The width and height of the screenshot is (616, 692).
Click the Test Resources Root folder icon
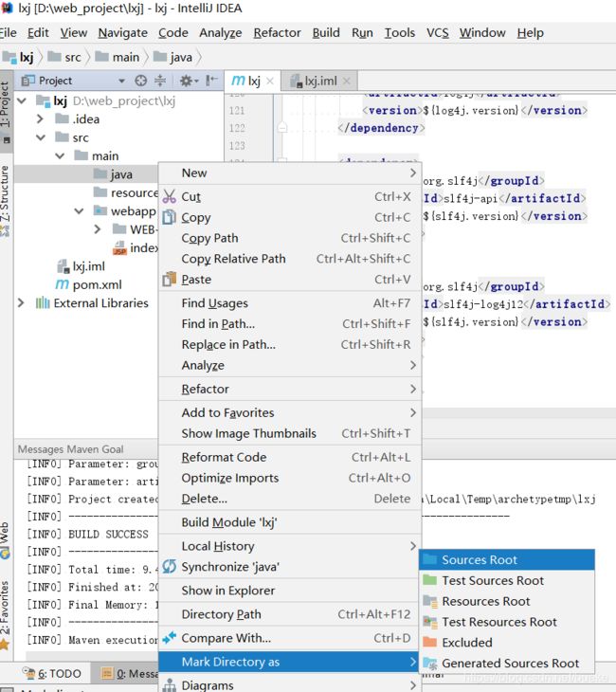coord(429,622)
